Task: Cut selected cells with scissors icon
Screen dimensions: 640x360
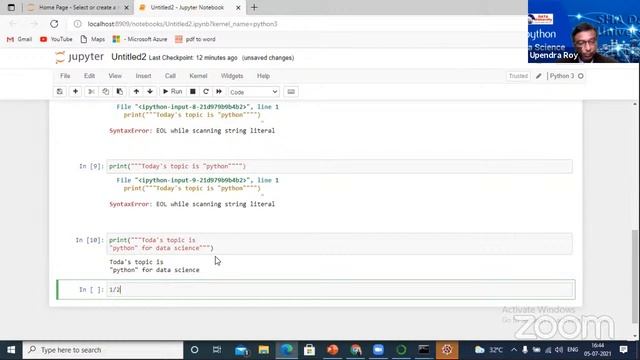Action: (91, 91)
